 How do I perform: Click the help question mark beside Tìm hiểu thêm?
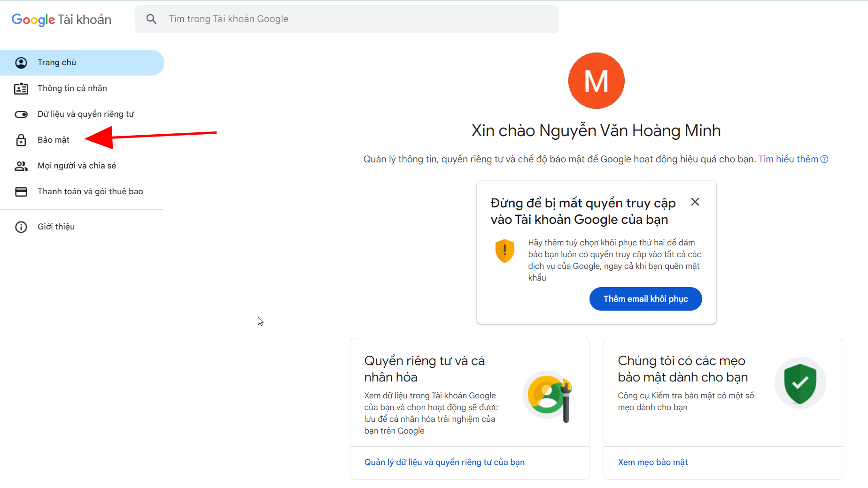(x=825, y=159)
